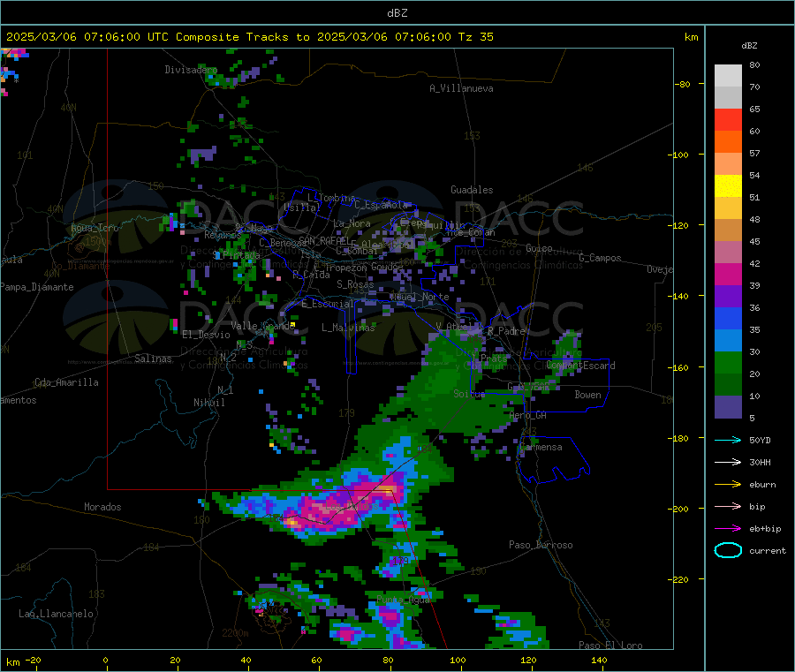Click the '140' tick on bottom km axis
The width and height of the screenshot is (795, 672).
599,660
